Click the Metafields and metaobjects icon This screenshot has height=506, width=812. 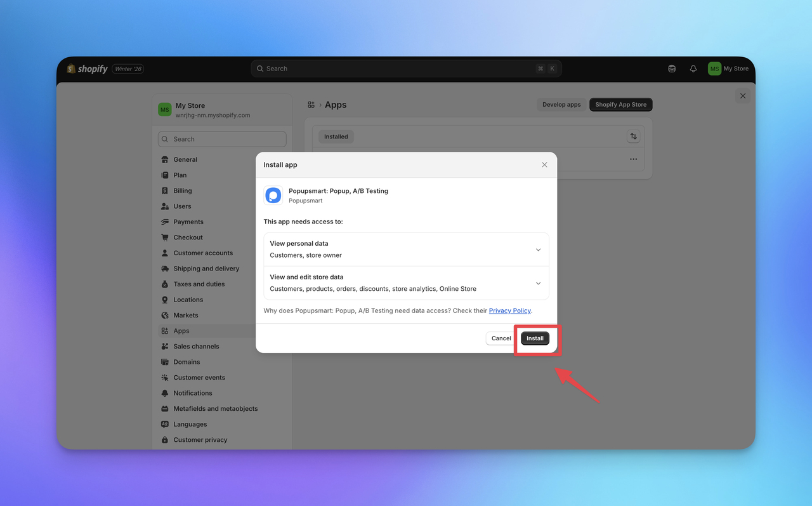point(165,408)
